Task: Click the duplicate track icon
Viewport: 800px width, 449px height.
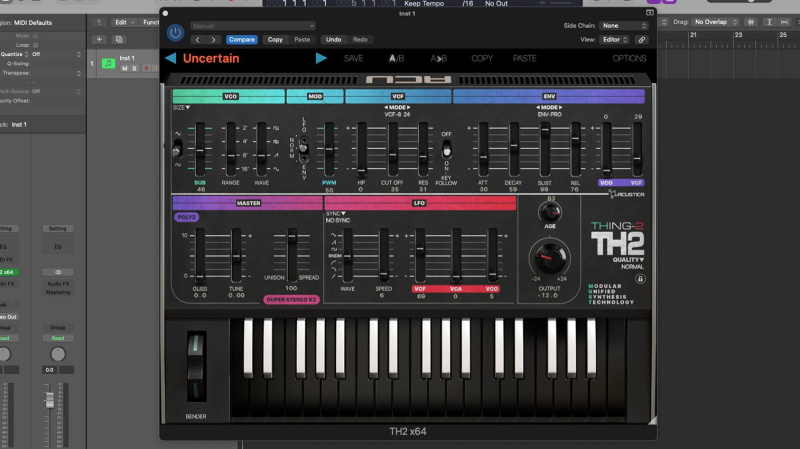Action: tap(119, 39)
